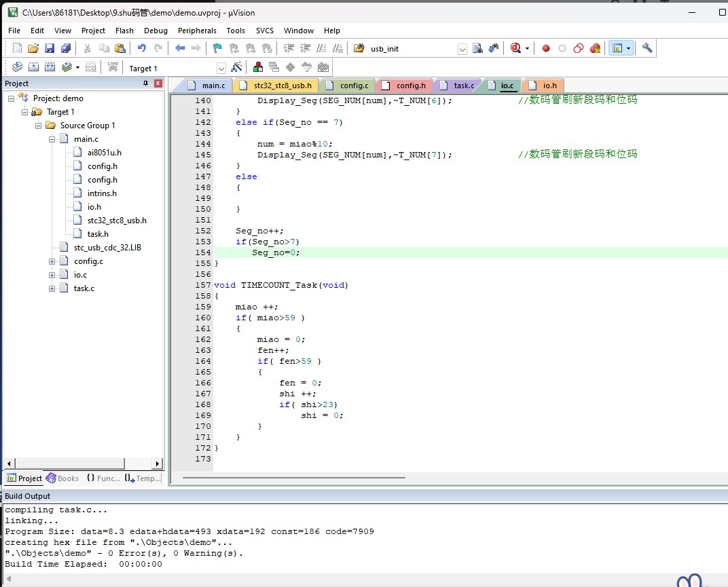The width and height of the screenshot is (728, 587).
Task: Open the Target 1 selection dropdown
Action: tap(221, 69)
